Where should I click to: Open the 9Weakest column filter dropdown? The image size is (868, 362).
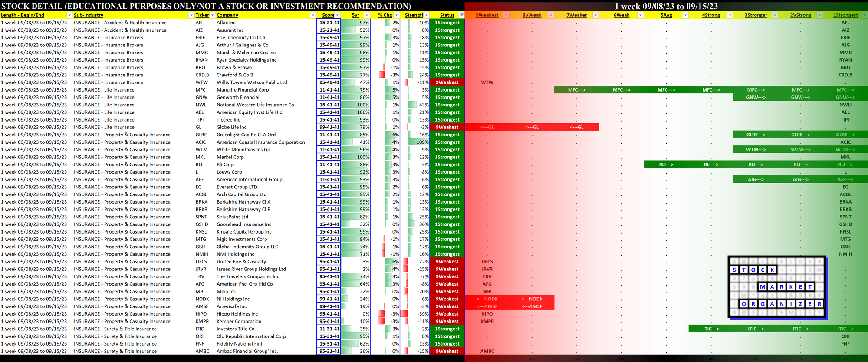click(506, 15)
